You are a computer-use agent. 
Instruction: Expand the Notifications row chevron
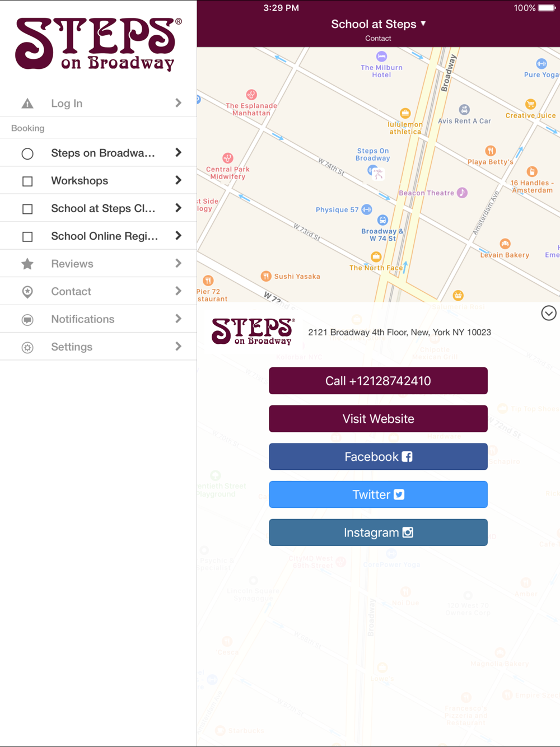pyautogui.click(x=178, y=319)
